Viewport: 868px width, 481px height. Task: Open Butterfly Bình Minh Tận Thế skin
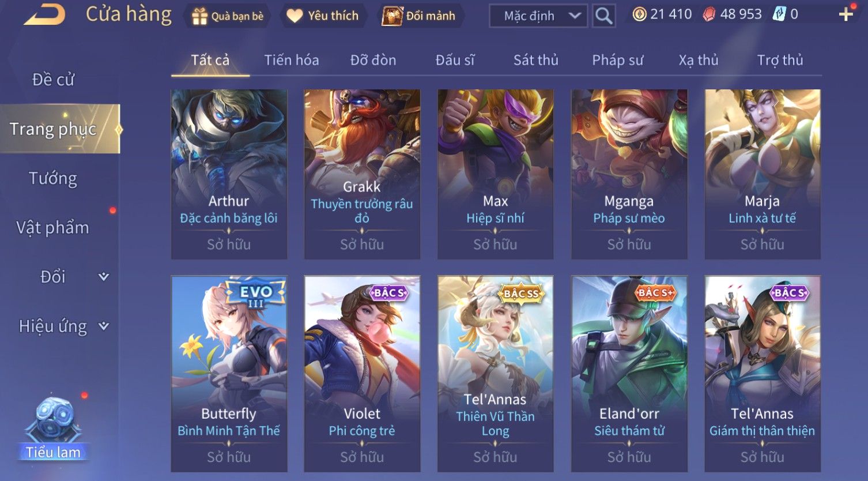(229, 373)
